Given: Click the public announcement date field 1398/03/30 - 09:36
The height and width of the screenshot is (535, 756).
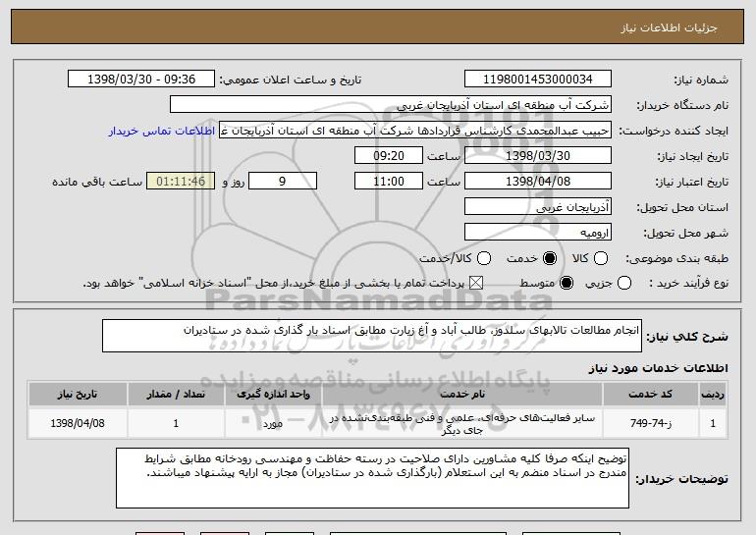Looking at the screenshot, I should point(141,80).
